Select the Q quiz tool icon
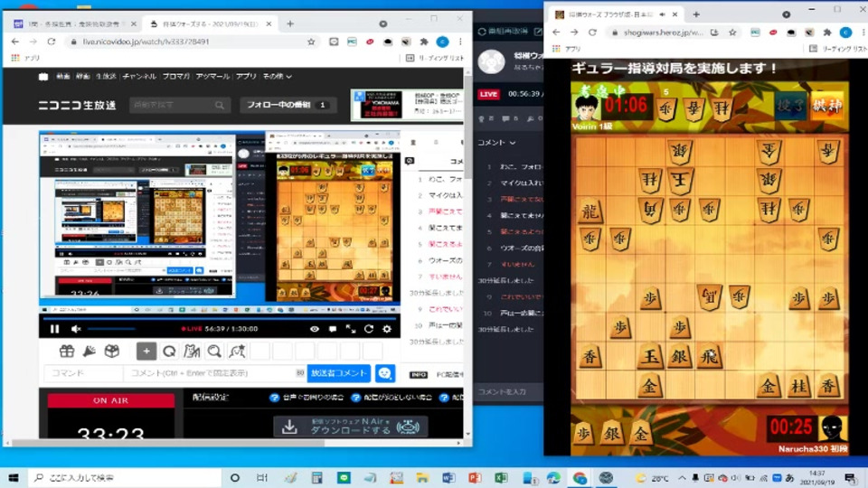Screen dimensions: 868x488 tap(169, 351)
